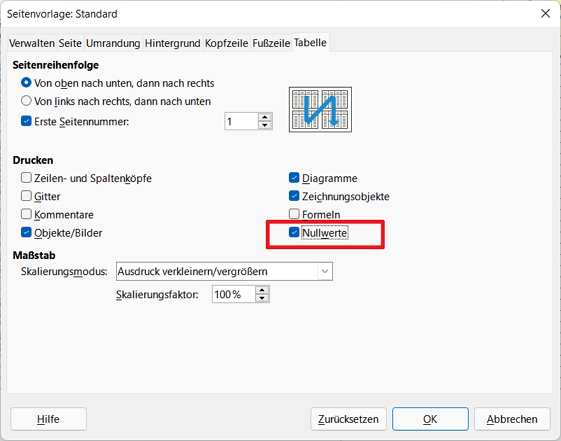Confirm the dialog with OK

click(430, 419)
